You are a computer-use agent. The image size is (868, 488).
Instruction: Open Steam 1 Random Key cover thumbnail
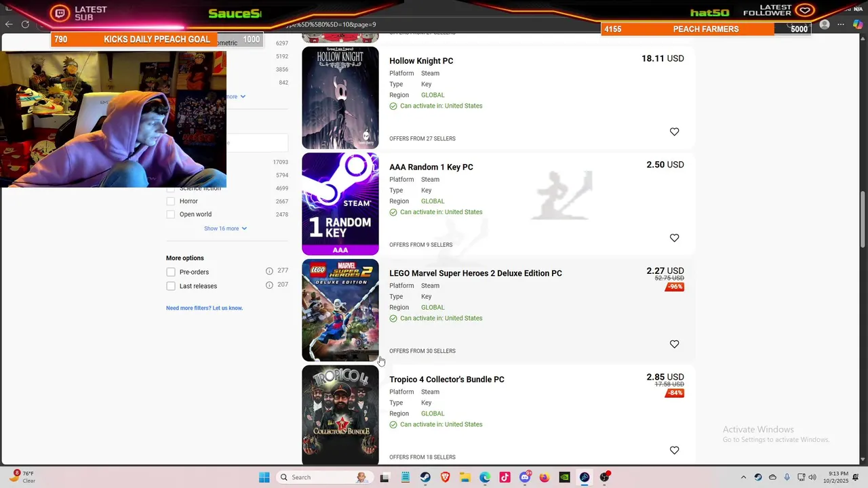click(340, 204)
